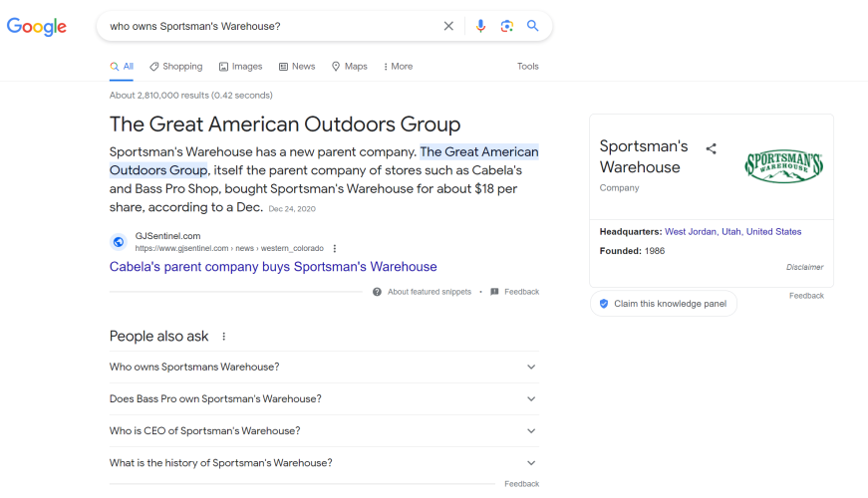Switch to the Maps tab
868x498 pixels.
tap(350, 67)
